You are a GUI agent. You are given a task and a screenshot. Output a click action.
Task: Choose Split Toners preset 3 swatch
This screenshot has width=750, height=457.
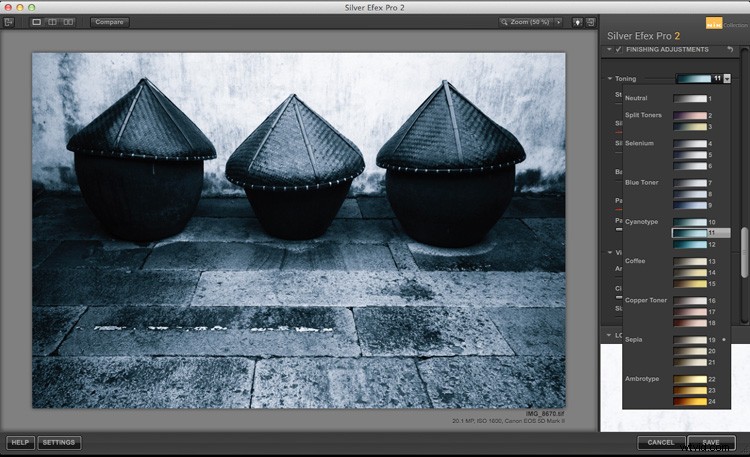coord(690,127)
